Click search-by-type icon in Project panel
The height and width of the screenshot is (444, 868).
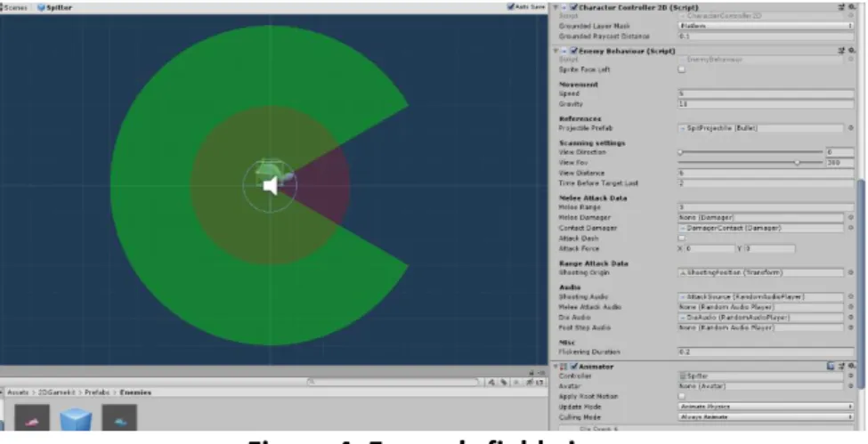[492, 382]
